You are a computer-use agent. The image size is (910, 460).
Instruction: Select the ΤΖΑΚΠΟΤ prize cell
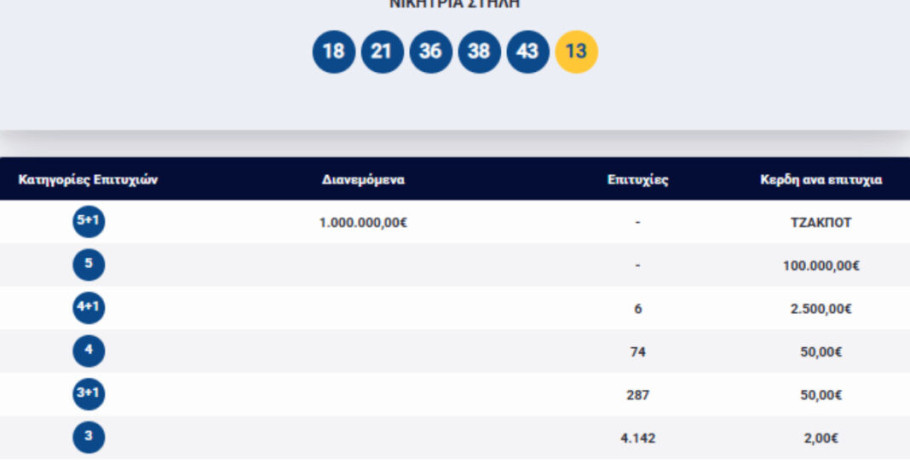click(821, 223)
